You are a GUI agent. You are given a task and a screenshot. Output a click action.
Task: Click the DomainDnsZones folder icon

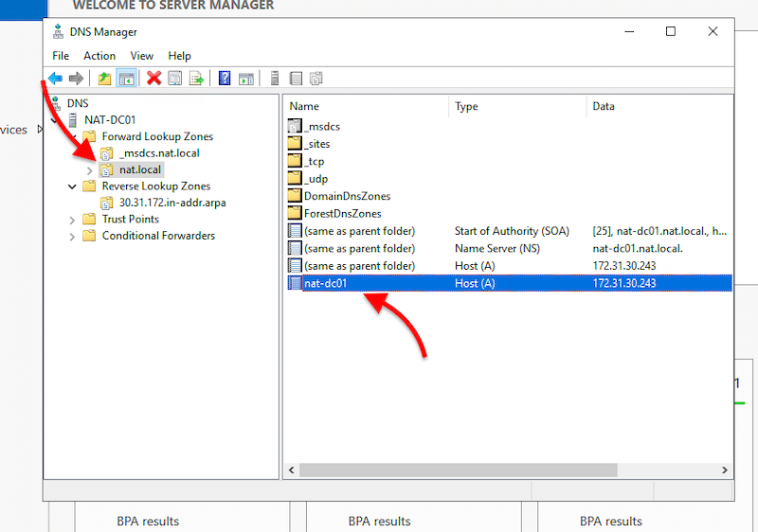[x=295, y=196]
